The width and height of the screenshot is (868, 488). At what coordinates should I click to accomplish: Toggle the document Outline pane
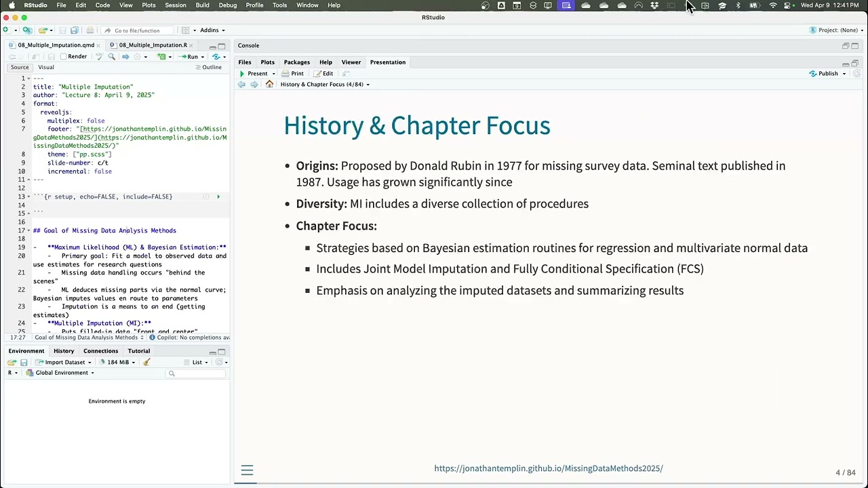208,67
